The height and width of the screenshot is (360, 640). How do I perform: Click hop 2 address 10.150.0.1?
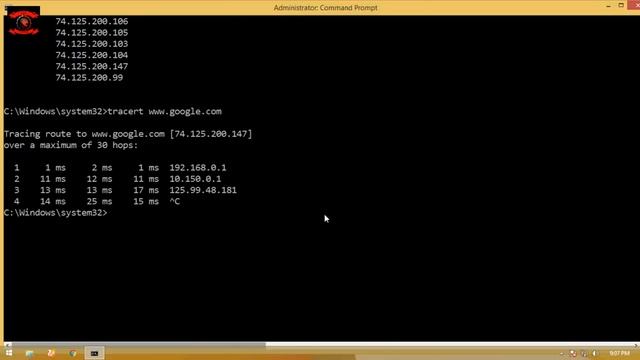click(195, 179)
